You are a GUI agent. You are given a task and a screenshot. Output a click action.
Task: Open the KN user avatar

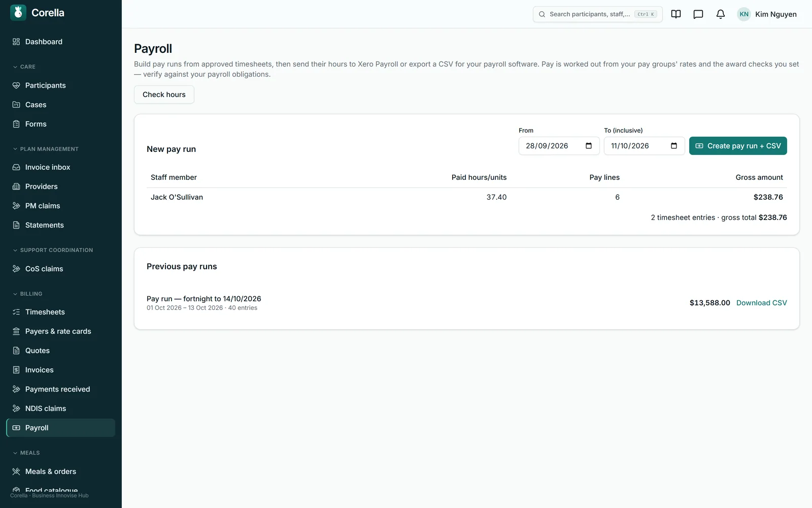click(744, 14)
